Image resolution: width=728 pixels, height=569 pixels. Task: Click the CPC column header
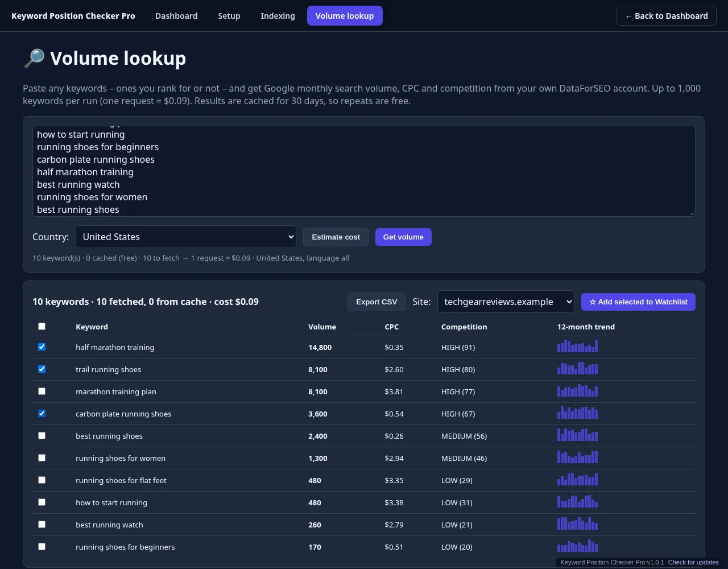(392, 327)
